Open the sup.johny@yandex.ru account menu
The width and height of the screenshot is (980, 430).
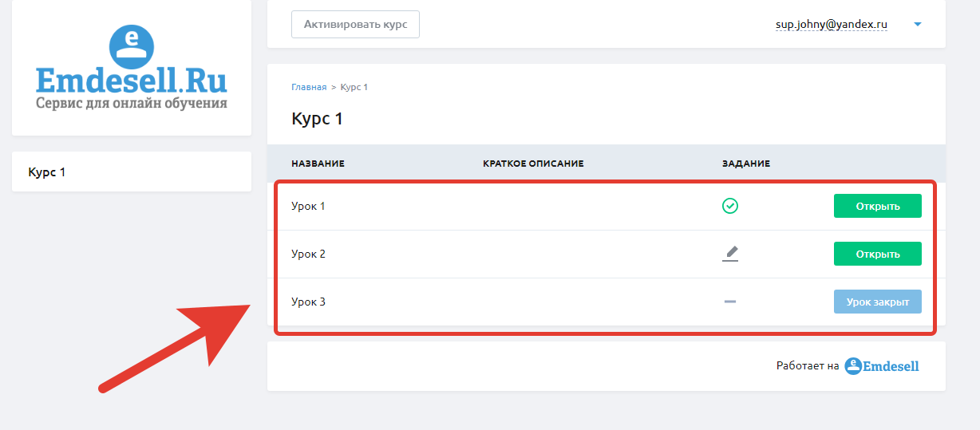[x=832, y=25]
